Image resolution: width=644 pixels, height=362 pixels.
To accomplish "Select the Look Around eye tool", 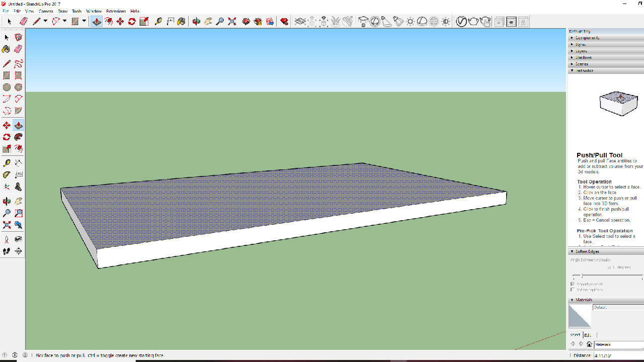I will point(18,239).
